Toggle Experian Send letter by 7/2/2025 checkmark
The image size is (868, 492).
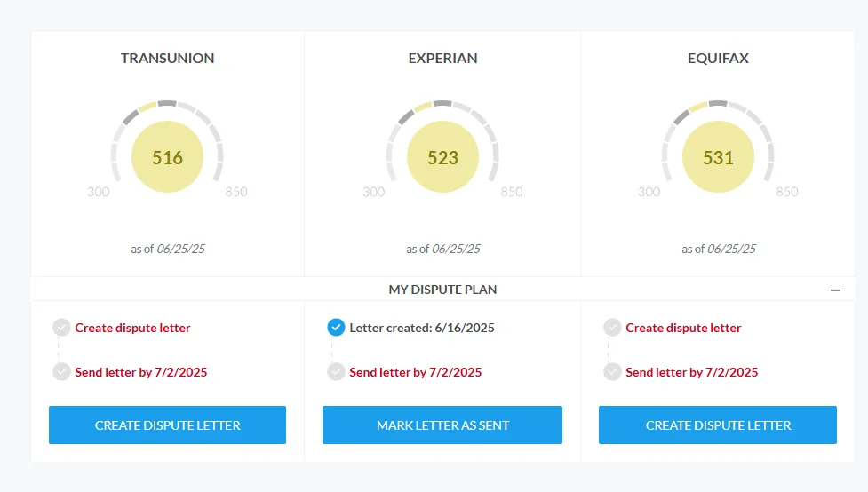(x=336, y=372)
